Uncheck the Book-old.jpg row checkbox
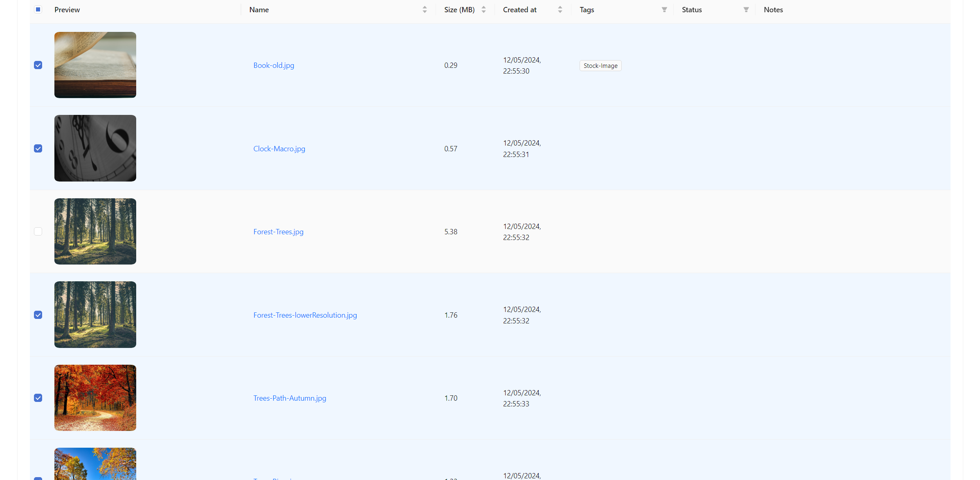Screen dimensions: 980x480 [38, 65]
